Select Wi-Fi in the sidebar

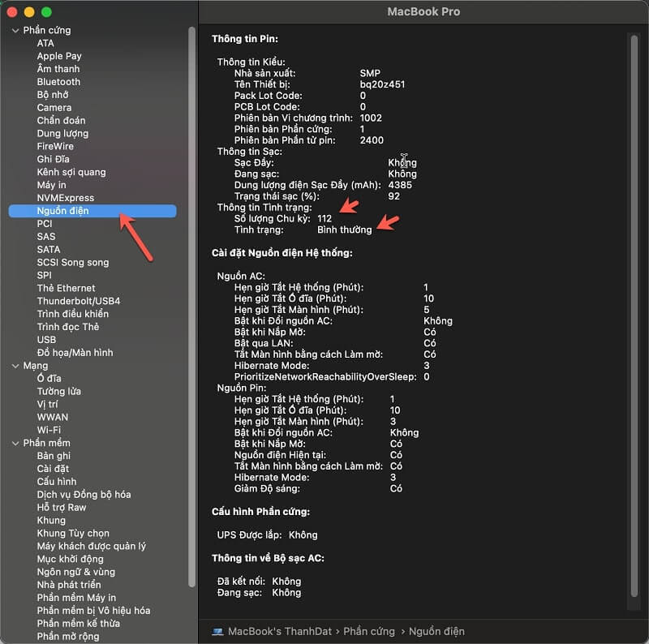pos(49,430)
